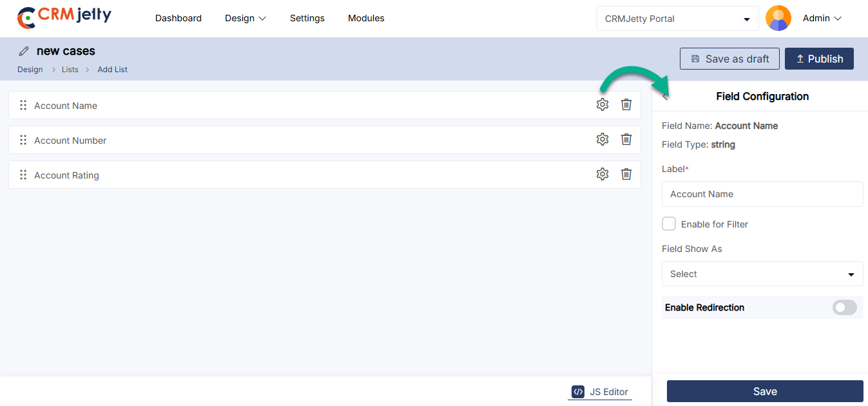Expand the Field Show As dropdown

point(762,274)
